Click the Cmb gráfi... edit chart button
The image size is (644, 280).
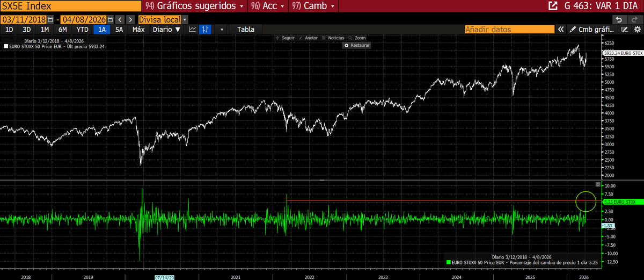591,30
